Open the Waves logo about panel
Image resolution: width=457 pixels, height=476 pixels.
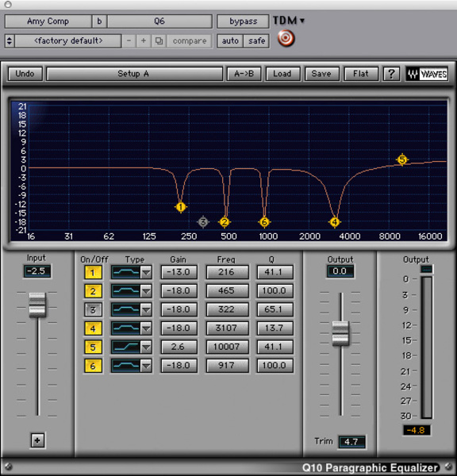coord(427,74)
